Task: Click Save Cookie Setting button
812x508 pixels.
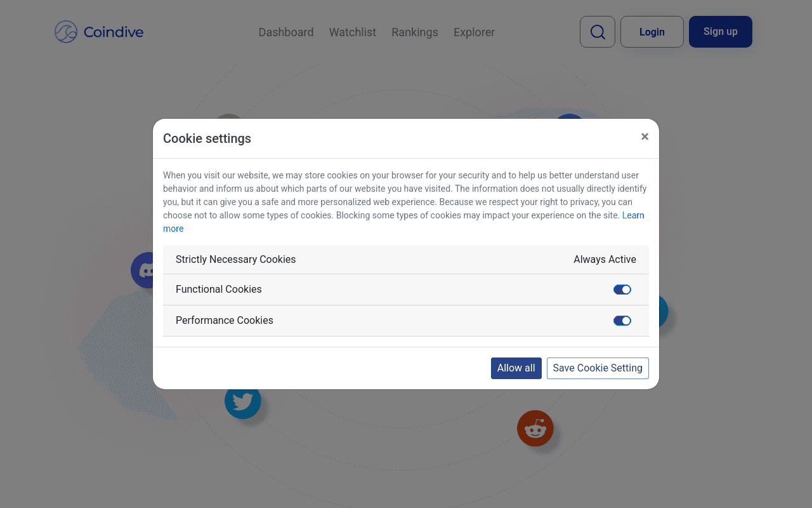Action: tap(598, 368)
